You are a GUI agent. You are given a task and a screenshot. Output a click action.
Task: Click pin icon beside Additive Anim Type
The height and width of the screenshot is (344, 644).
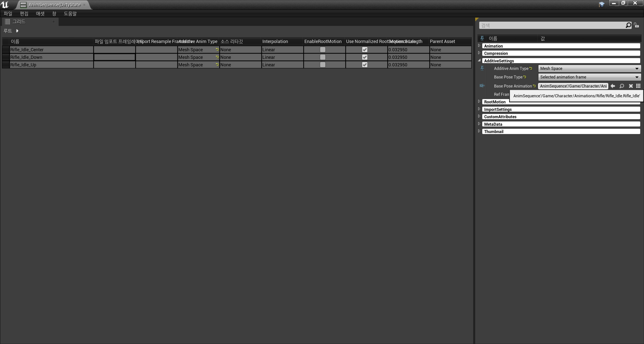click(x=482, y=68)
